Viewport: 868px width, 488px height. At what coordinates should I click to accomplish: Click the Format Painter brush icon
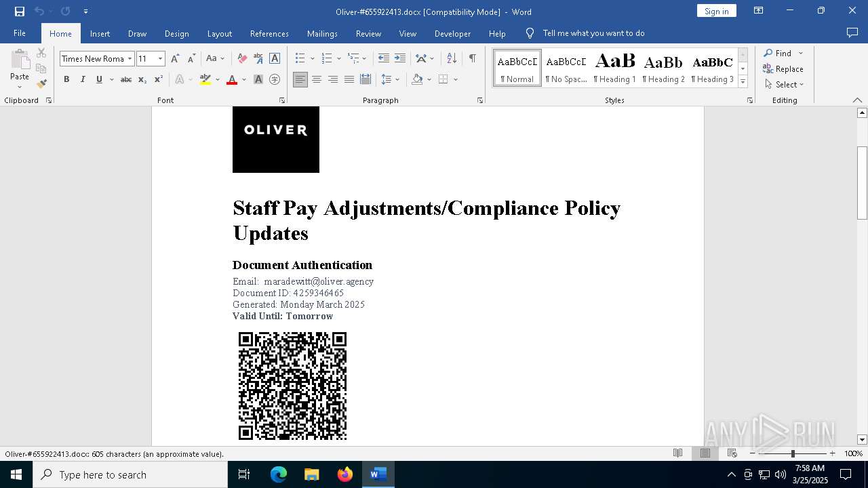click(41, 84)
